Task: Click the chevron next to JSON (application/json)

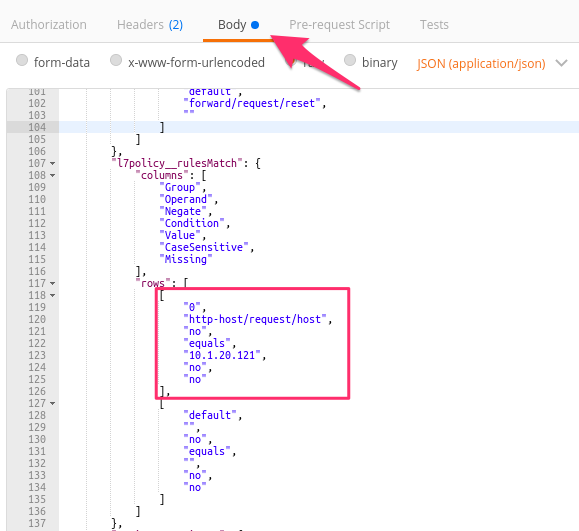Action: pyautogui.click(x=561, y=64)
